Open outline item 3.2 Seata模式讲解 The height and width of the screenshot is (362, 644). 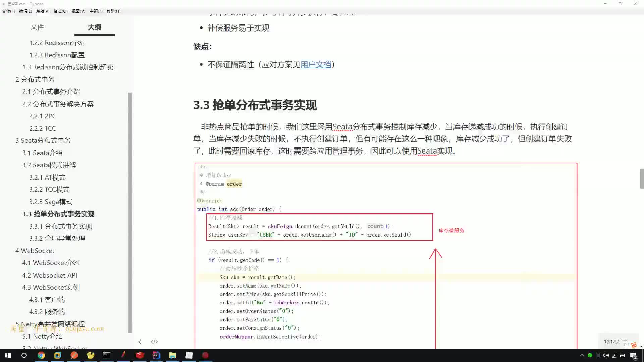coord(49,165)
